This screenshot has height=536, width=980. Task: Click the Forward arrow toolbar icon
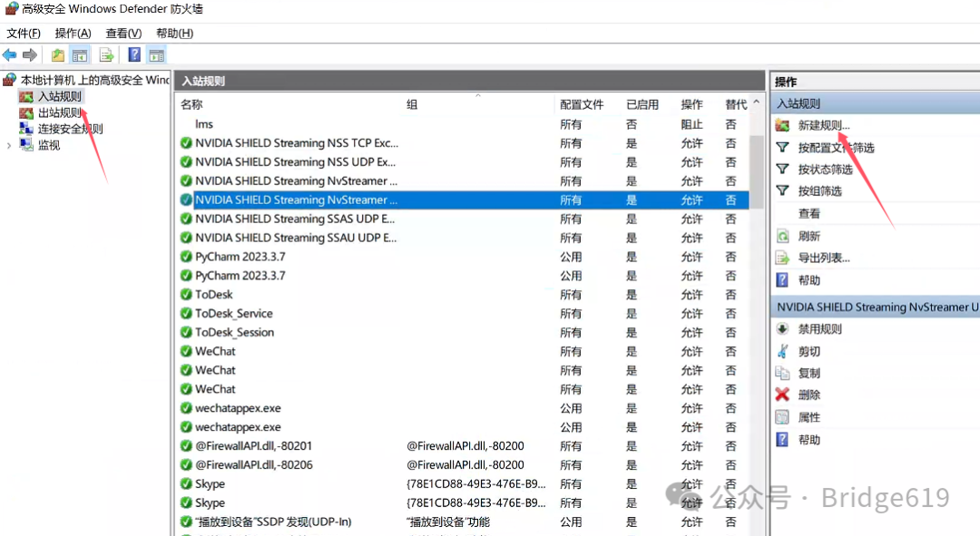(x=30, y=55)
